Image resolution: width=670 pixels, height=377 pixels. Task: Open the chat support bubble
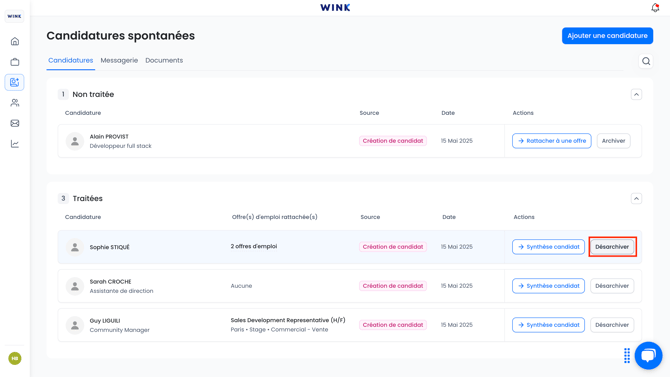click(648, 355)
